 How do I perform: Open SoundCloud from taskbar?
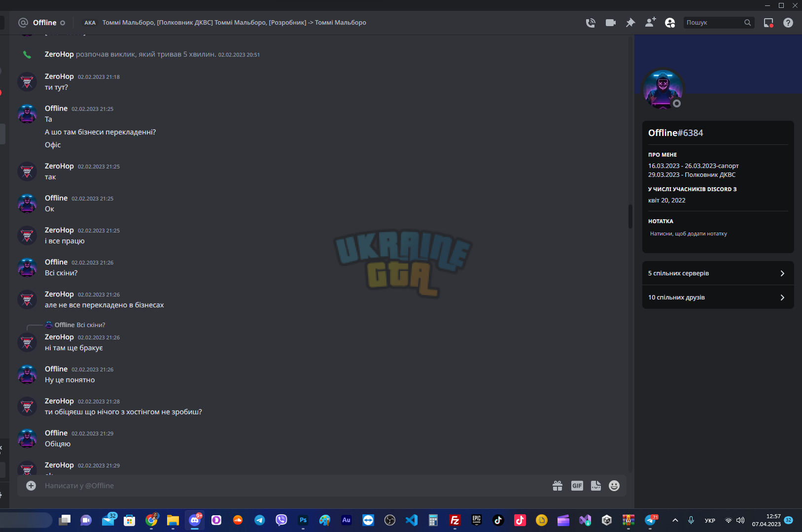[238, 520]
